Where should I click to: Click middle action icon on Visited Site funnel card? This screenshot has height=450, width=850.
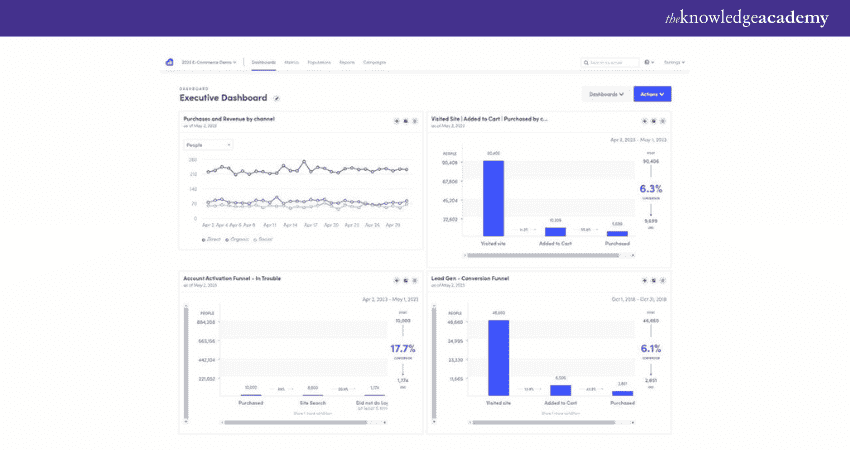coord(653,121)
